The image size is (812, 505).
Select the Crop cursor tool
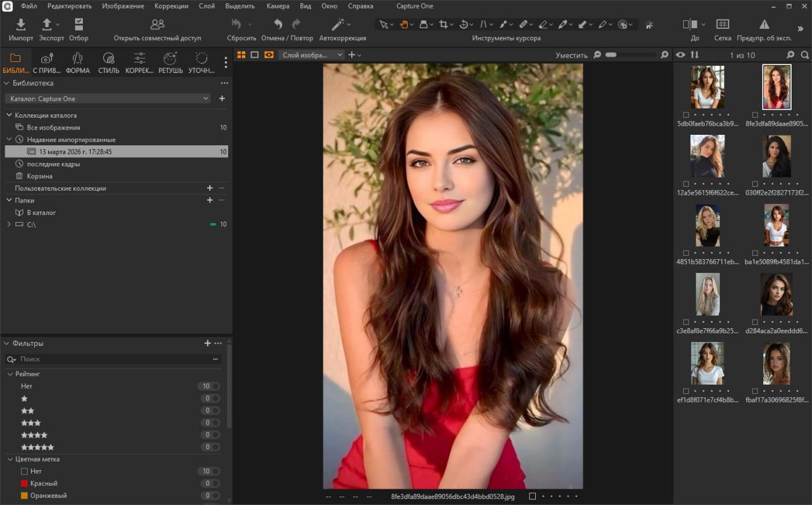pos(443,25)
